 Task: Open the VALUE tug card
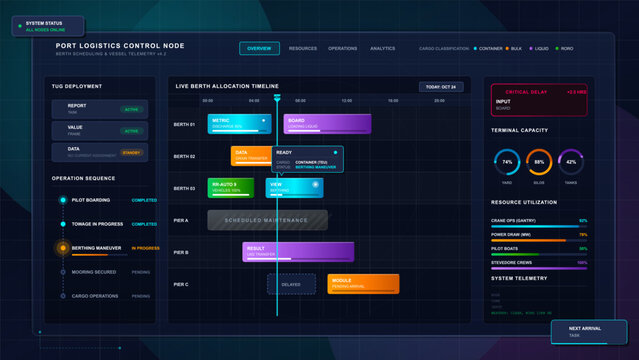(100, 131)
